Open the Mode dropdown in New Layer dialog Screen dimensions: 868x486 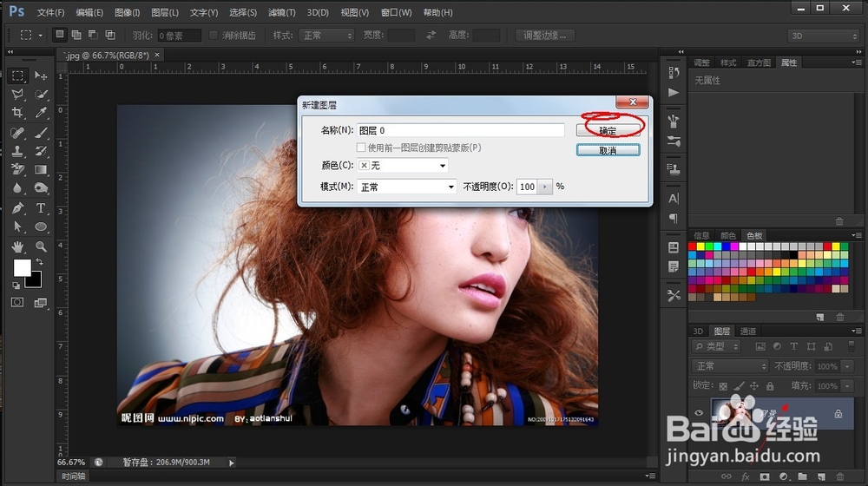[x=407, y=187]
